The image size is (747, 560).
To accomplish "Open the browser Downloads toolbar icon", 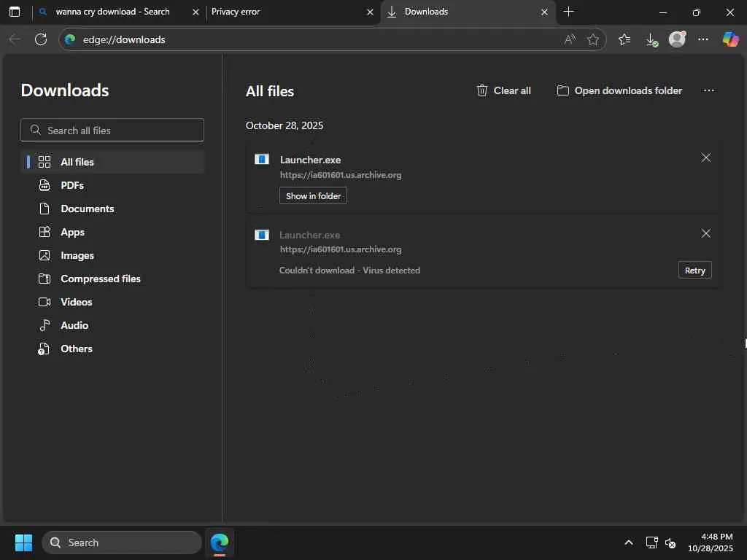I will coord(651,39).
